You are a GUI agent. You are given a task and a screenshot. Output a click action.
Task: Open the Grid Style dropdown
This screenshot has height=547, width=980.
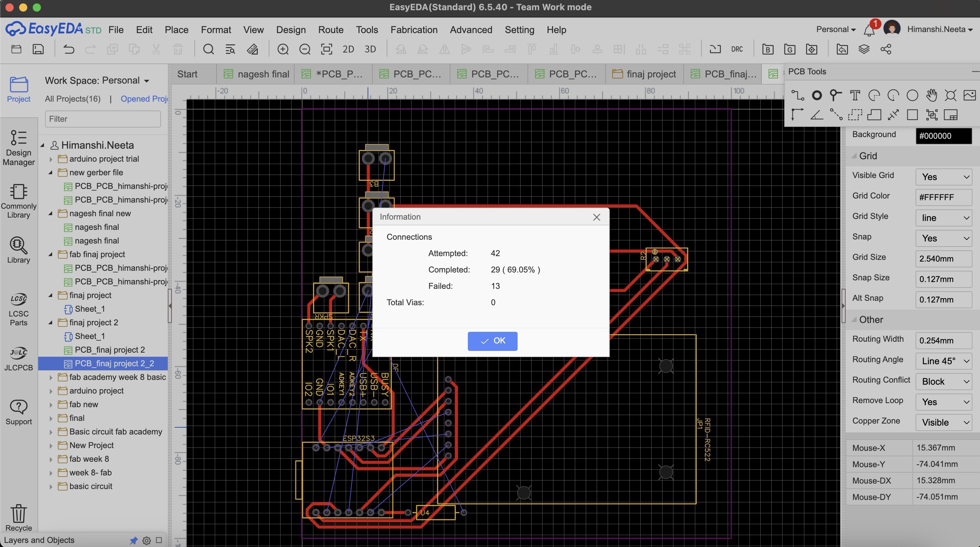(x=944, y=218)
